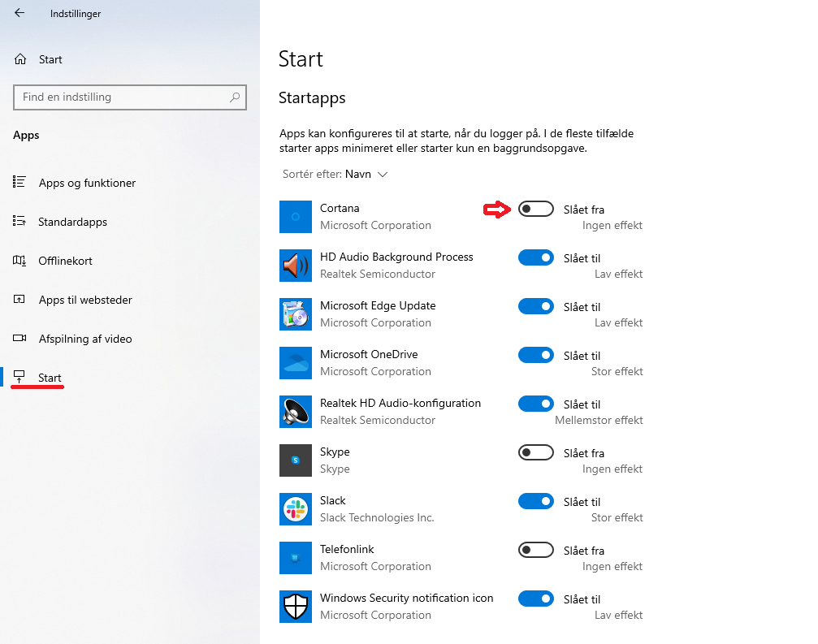Click the Apps og funktioner list icon

tap(19, 182)
